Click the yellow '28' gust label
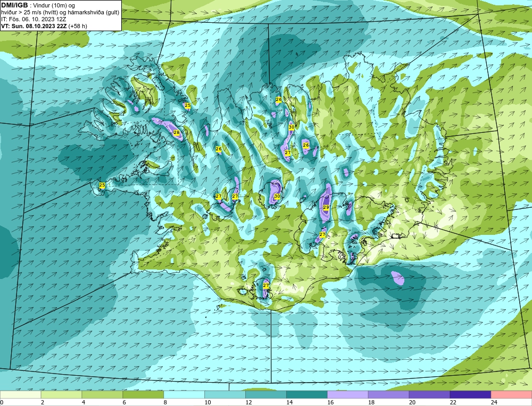This screenshot has height=406, width=532. [x=177, y=132]
